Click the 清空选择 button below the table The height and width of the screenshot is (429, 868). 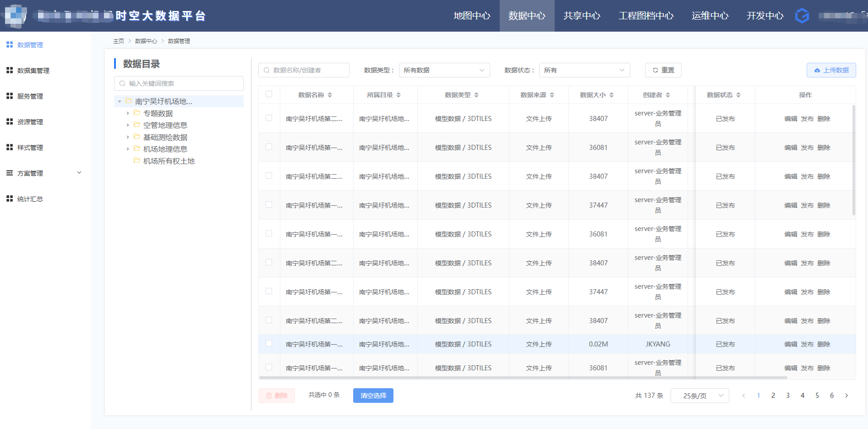[x=373, y=395]
